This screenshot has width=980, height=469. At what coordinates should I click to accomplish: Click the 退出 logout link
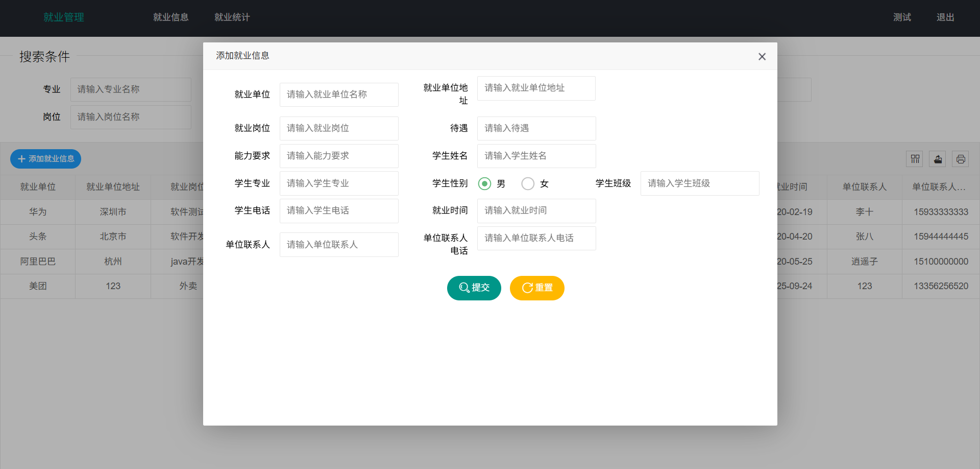coord(945,17)
